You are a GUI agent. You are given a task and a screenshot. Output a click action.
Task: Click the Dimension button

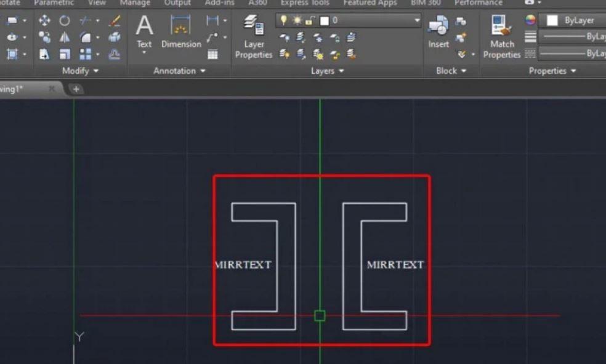(181, 31)
